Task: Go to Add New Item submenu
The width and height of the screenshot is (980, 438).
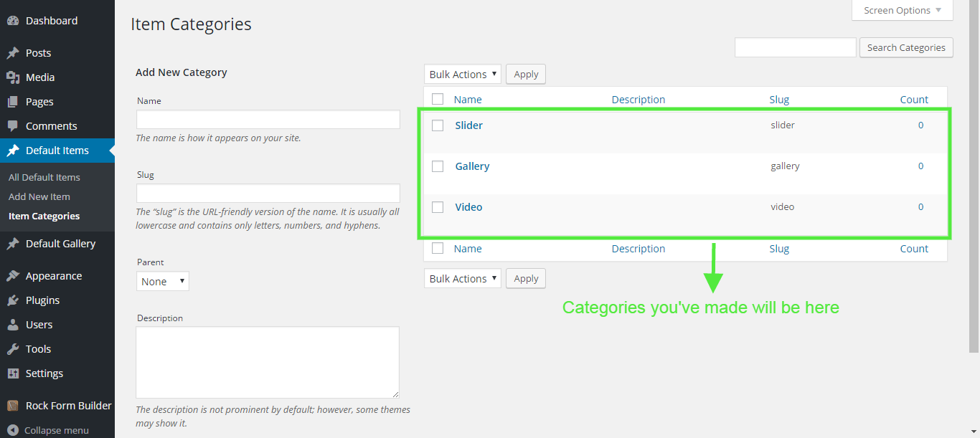Action: point(39,196)
